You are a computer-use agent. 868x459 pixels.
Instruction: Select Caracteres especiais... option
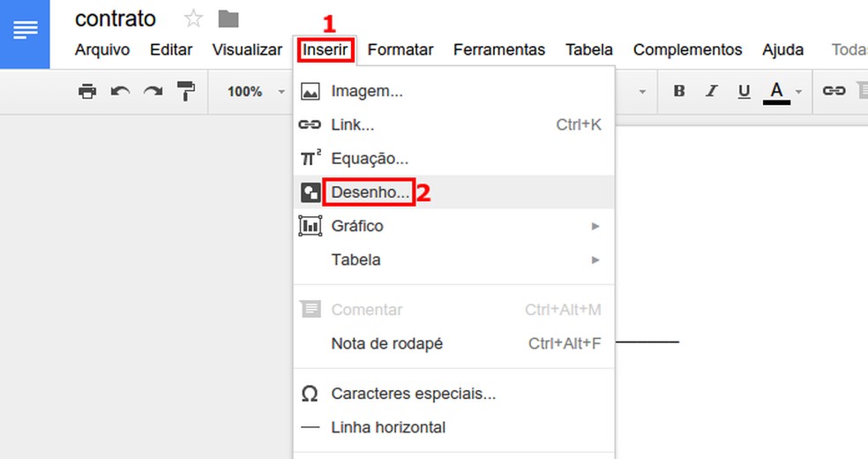tap(413, 394)
